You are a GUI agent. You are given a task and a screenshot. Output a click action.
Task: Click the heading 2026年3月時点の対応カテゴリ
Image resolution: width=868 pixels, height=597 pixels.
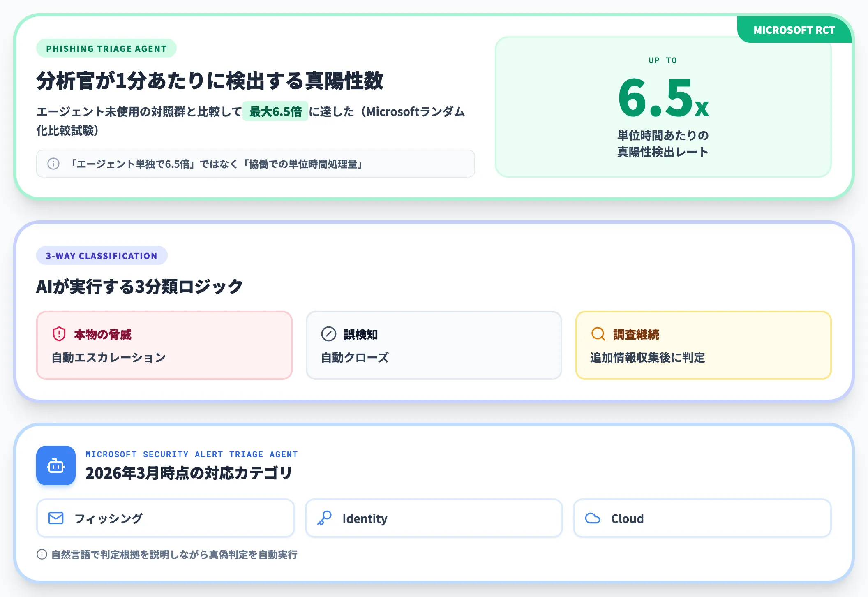click(x=189, y=473)
